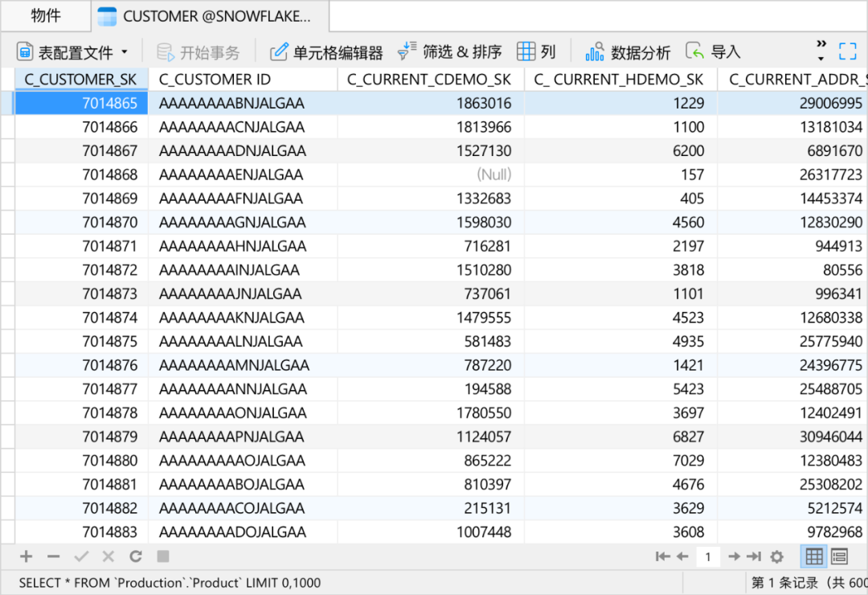This screenshot has height=595, width=868.
Task: Go to previous page arrow
Action: [x=682, y=556]
